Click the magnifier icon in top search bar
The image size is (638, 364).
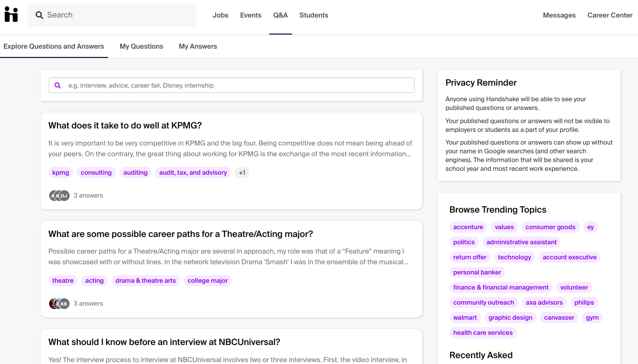[39, 15]
